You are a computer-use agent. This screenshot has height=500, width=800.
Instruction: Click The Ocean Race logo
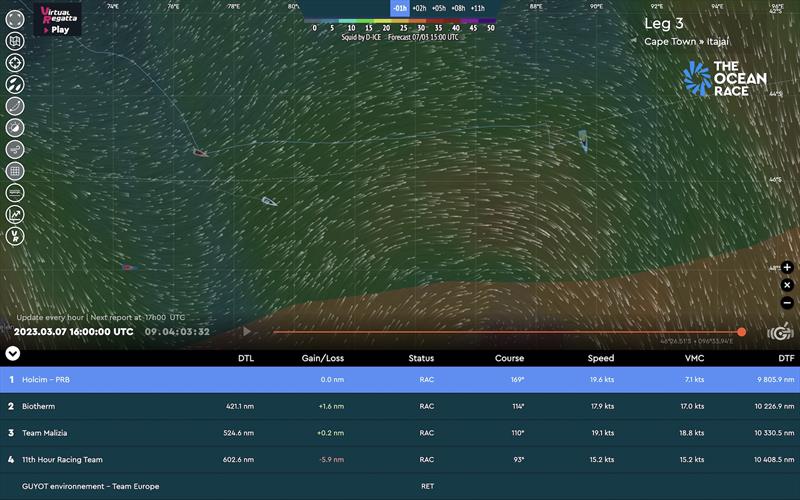pyautogui.click(x=724, y=79)
